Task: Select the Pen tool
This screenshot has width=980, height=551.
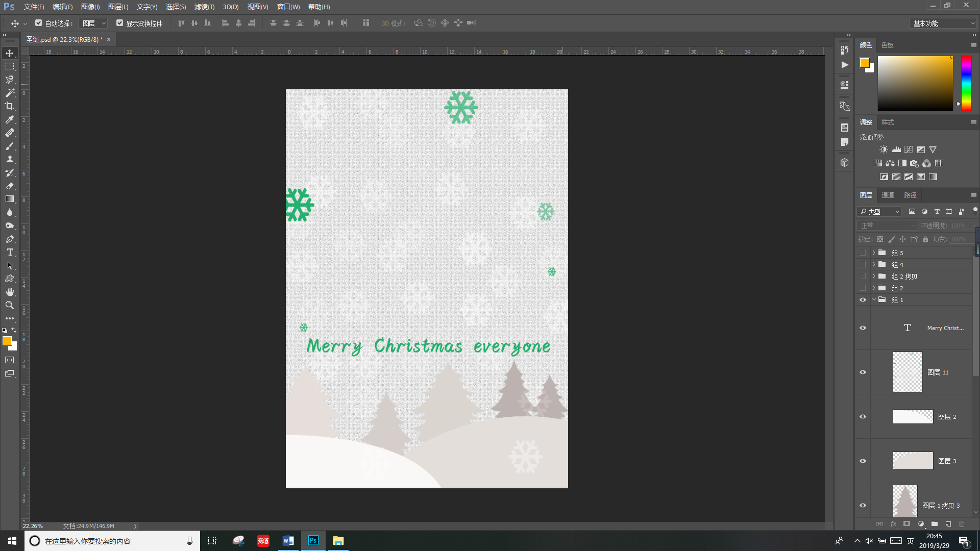Action: pyautogui.click(x=10, y=239)
